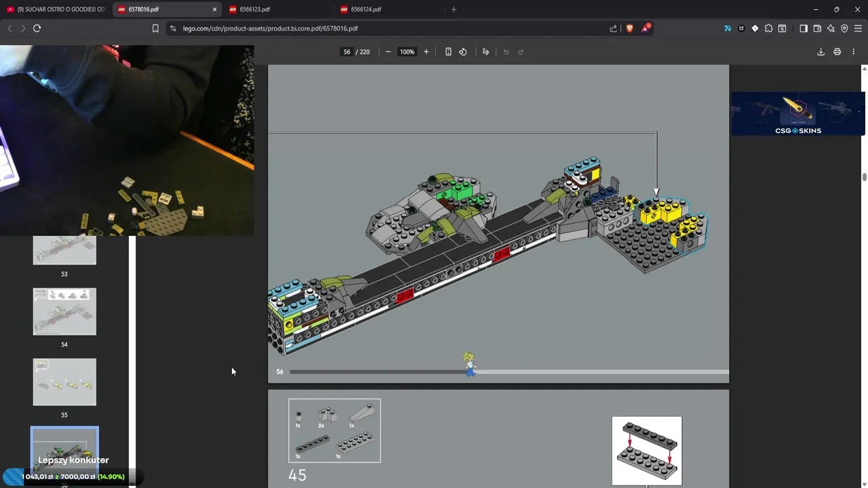Click the thumbnail sidebar scrollbar
The image size is (868, 488).
pyautogui.click(x=132, y=361)
